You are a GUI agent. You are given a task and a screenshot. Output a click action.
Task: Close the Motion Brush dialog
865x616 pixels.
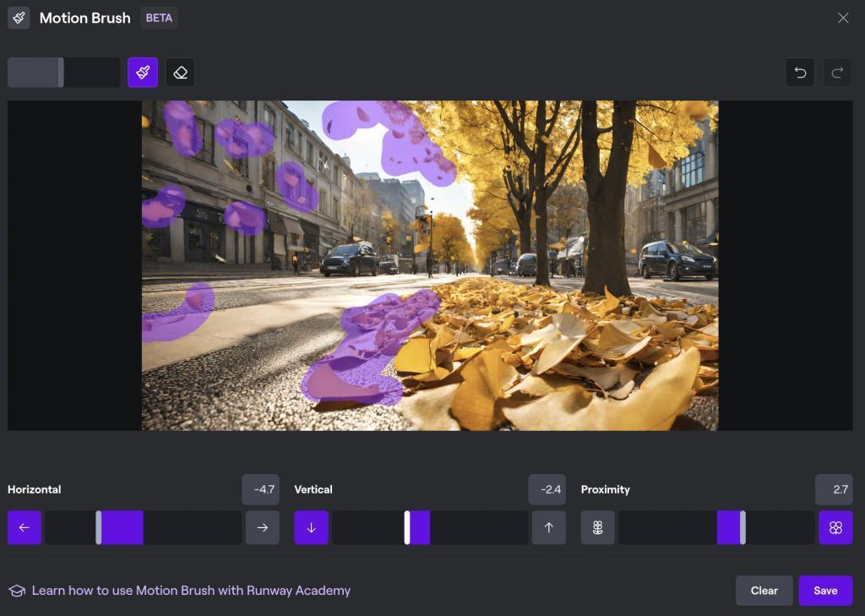[x=843, y=18]
